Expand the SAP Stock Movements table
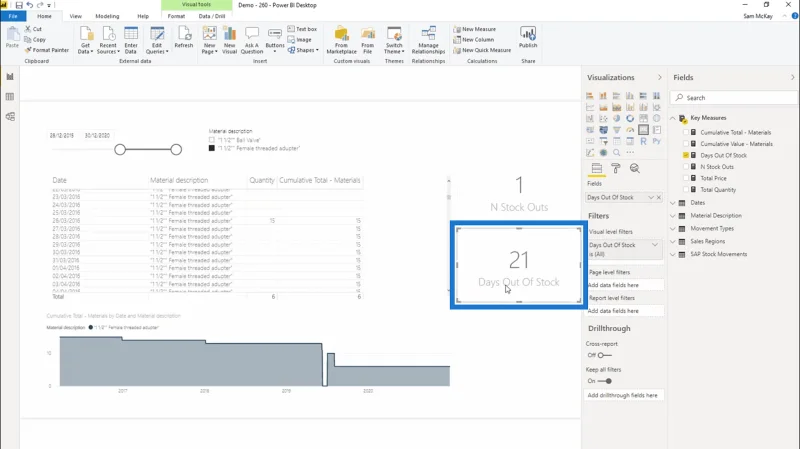 click(673, 254)
